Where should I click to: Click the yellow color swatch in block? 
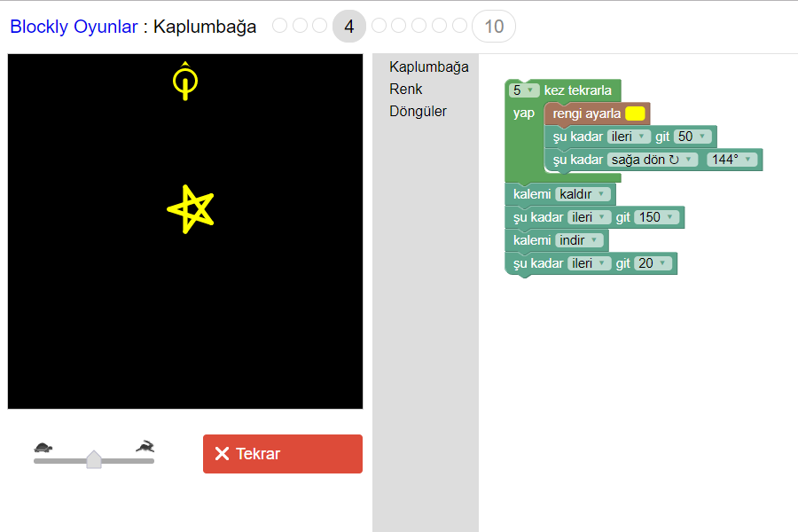coord(635,113)
